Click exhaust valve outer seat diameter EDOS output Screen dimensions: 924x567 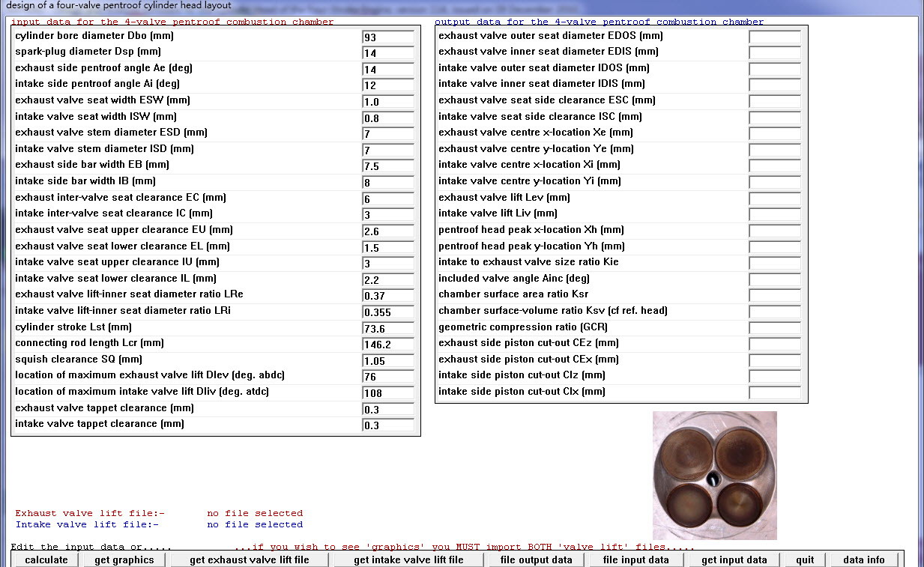(775, 37)
